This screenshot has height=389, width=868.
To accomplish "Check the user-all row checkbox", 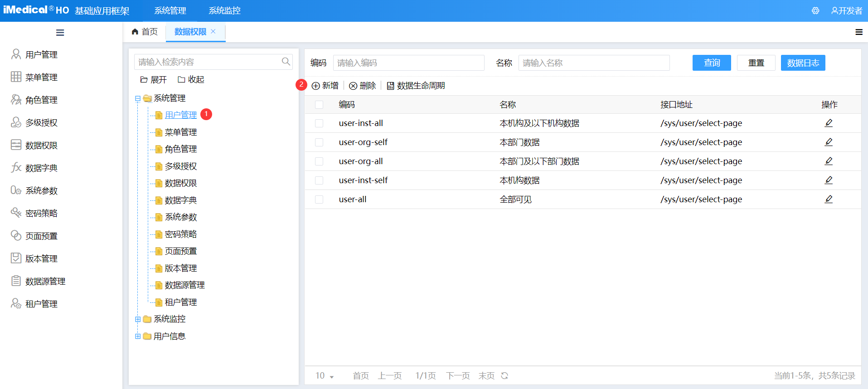I will pos(319,199).
